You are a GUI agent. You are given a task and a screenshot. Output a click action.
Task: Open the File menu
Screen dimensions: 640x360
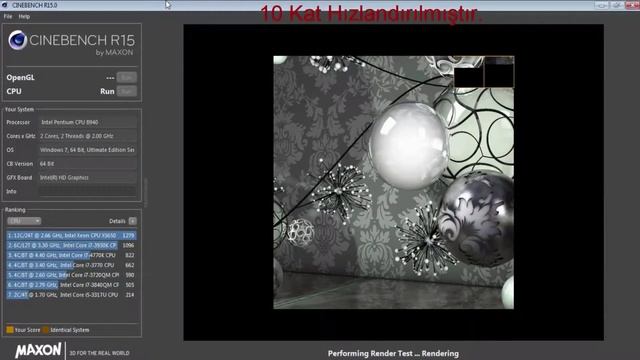8,16
